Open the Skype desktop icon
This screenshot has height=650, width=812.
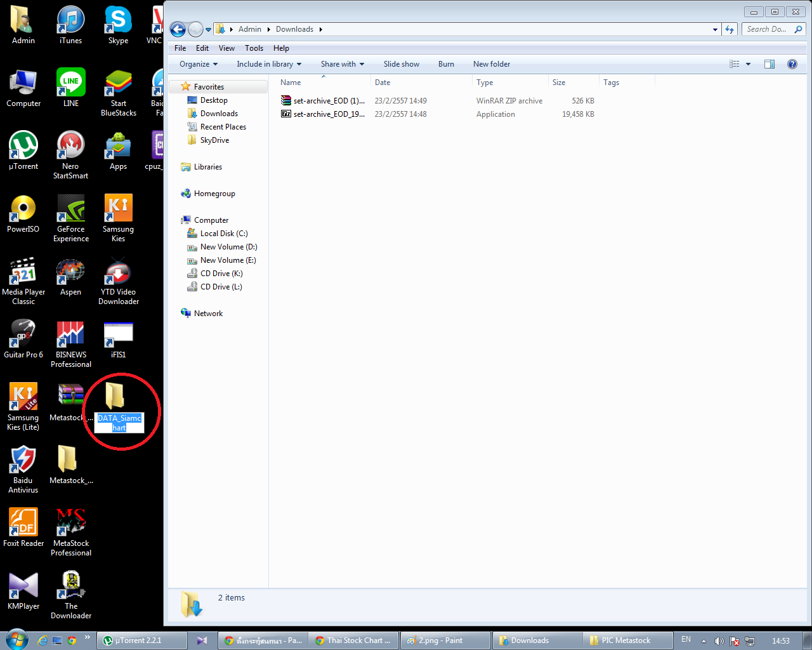[x=118, y=25]
